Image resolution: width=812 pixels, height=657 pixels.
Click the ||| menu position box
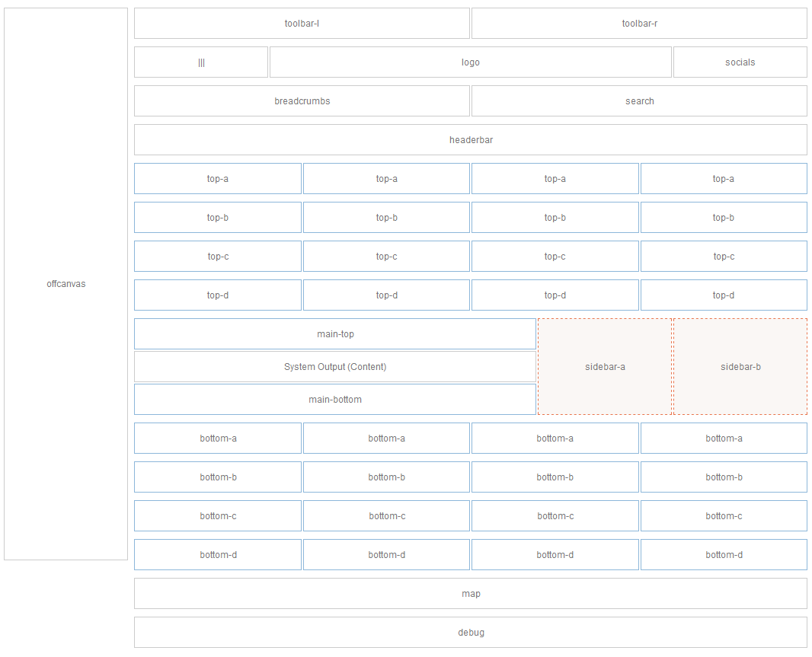pyautogui.click(x=201, y=62)
